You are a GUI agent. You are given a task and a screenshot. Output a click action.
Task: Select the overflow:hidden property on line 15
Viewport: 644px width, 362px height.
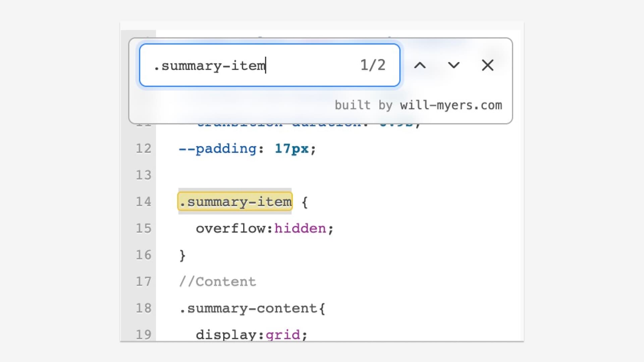pyautogui.click(x=264, y=228)
